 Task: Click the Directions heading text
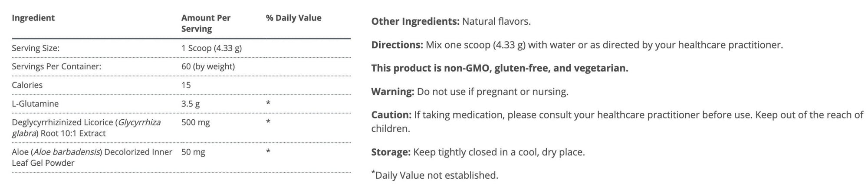pos(397,45)
